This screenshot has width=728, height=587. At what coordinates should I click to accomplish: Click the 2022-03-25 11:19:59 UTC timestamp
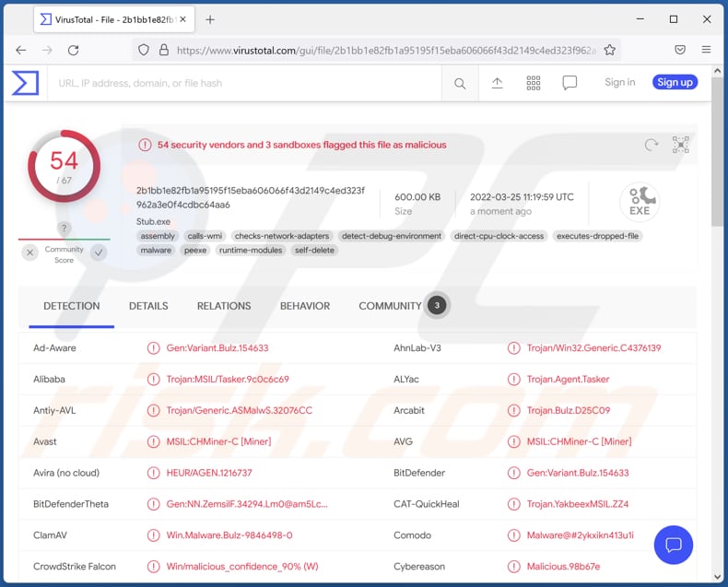522,197
